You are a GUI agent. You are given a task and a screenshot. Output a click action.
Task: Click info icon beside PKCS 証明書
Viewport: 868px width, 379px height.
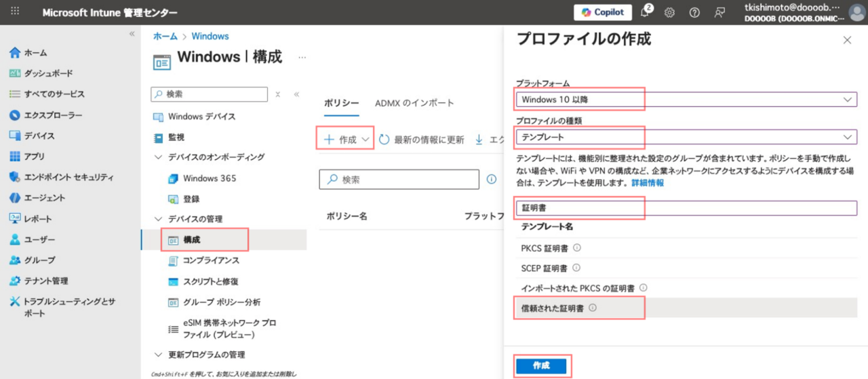click(577, 248)
